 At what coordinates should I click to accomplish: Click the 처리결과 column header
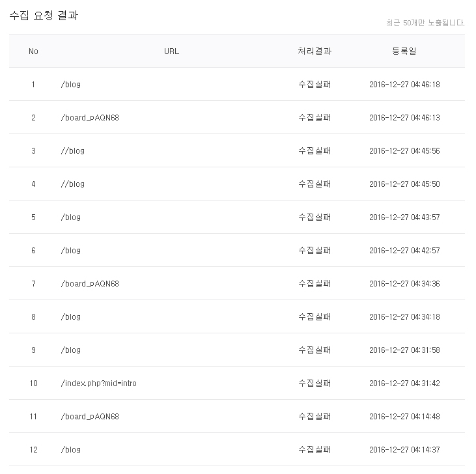click(x=315, y=51)
